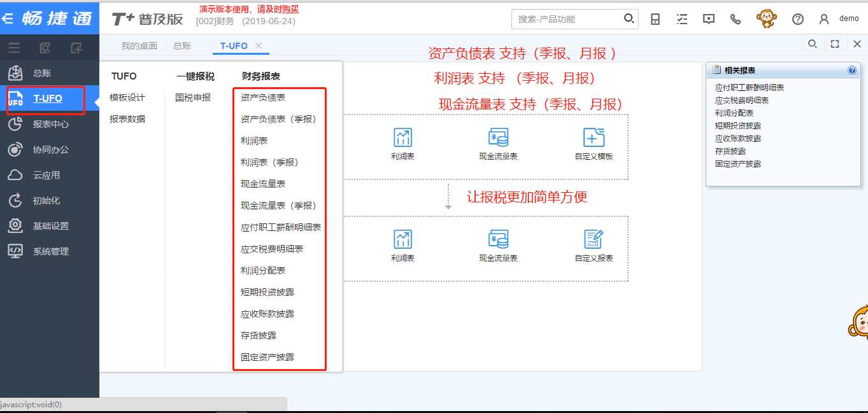The height and width of the screenshot is (413, 868).
Task: Open 资产负债表 in the 财务报表 menu
Action: coord(263,97)
